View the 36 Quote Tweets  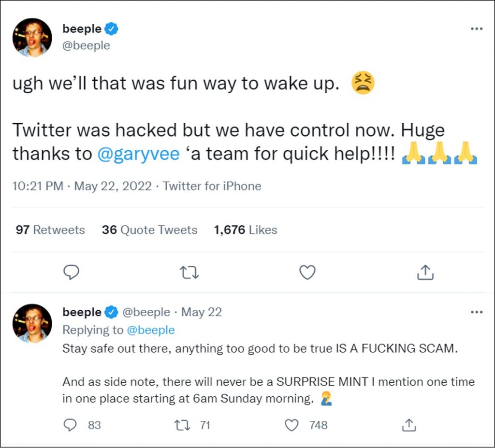(149, 230)
